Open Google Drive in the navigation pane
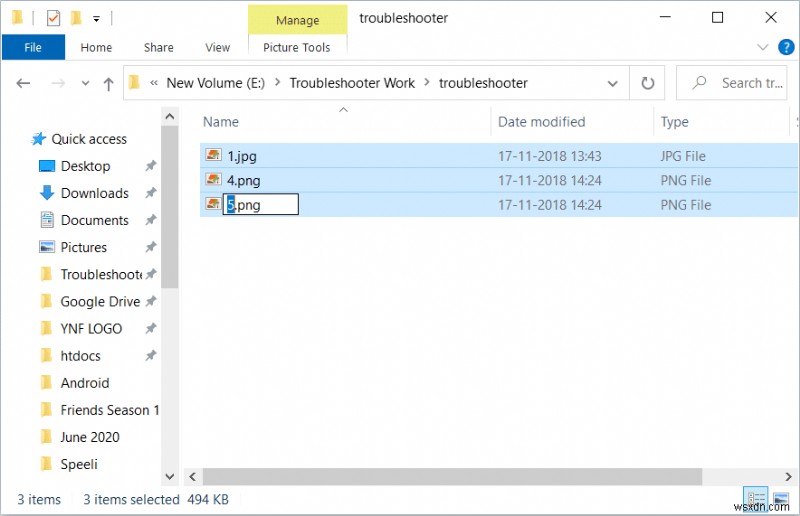Image resolution: width=800 pixels, height=516 pixels. coord(100,301)
